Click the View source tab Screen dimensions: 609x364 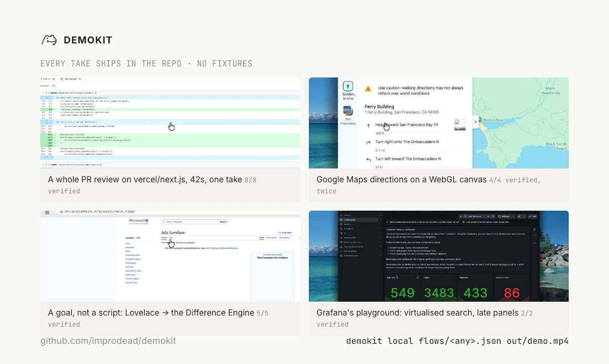click(x=271, y=238)
